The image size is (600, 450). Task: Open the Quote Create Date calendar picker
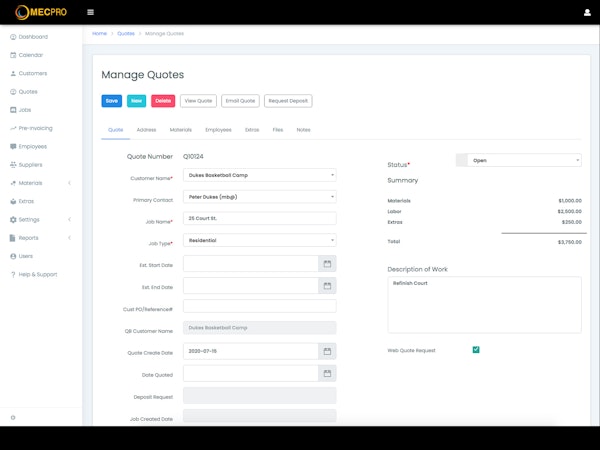pyautogui.click(x=327, y=351)
